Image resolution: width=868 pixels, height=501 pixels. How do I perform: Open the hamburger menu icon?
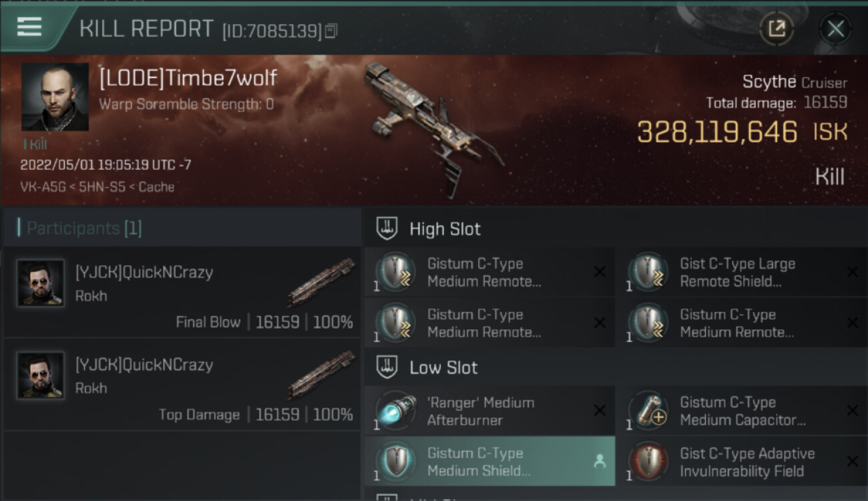pyautogui.click(x=29, y=27)
